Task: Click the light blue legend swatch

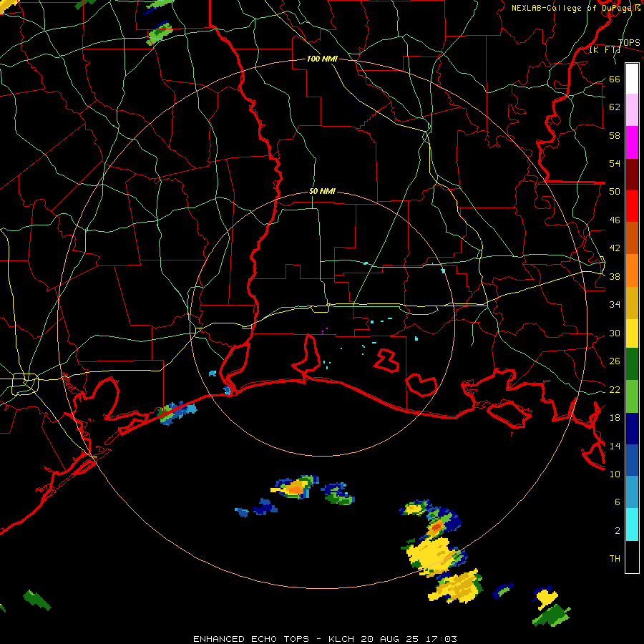Action: (632, 492)
